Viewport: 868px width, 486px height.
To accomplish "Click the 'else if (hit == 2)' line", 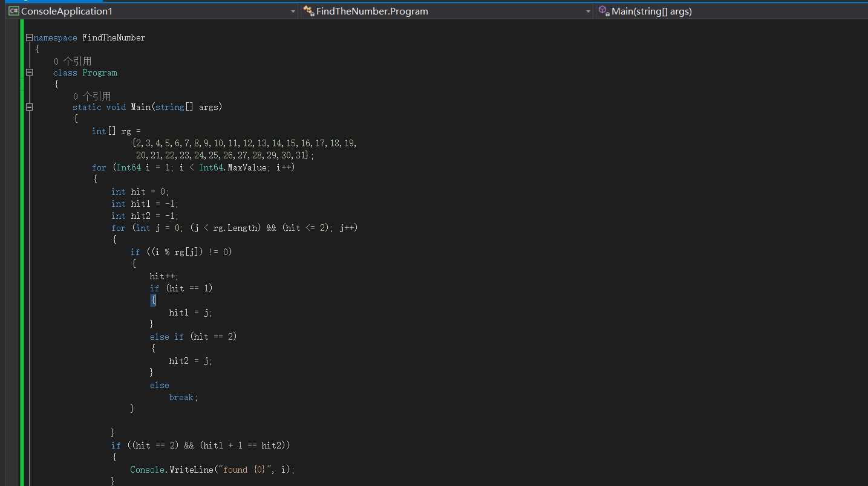I will pyautogui.click(x=194, y=337).
